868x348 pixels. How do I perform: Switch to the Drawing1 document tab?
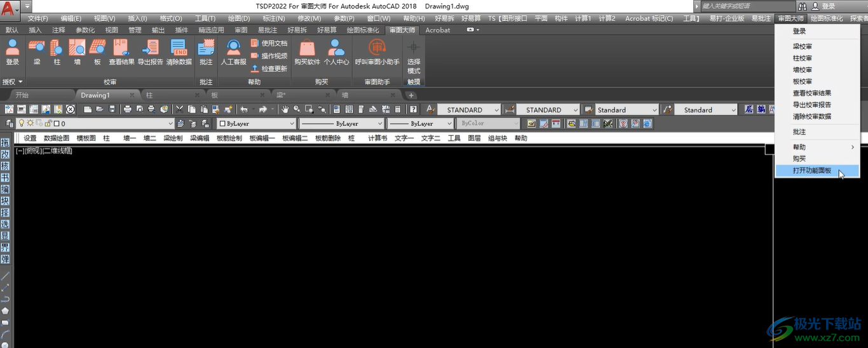(x=95, y=95)
